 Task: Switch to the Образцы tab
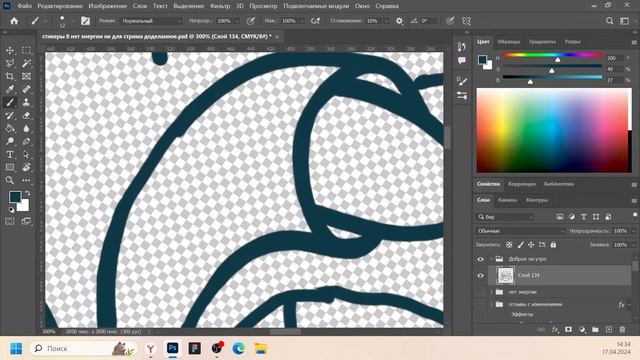tap(509, 42)
